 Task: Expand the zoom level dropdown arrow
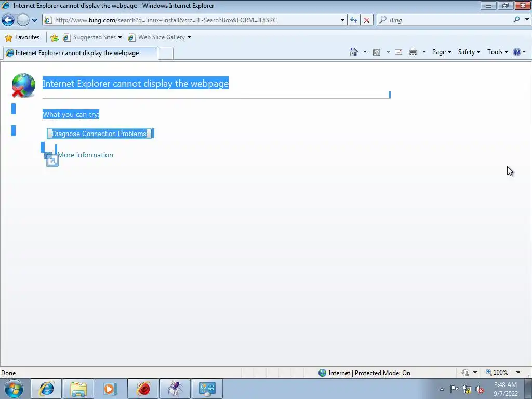coord(518,373)
